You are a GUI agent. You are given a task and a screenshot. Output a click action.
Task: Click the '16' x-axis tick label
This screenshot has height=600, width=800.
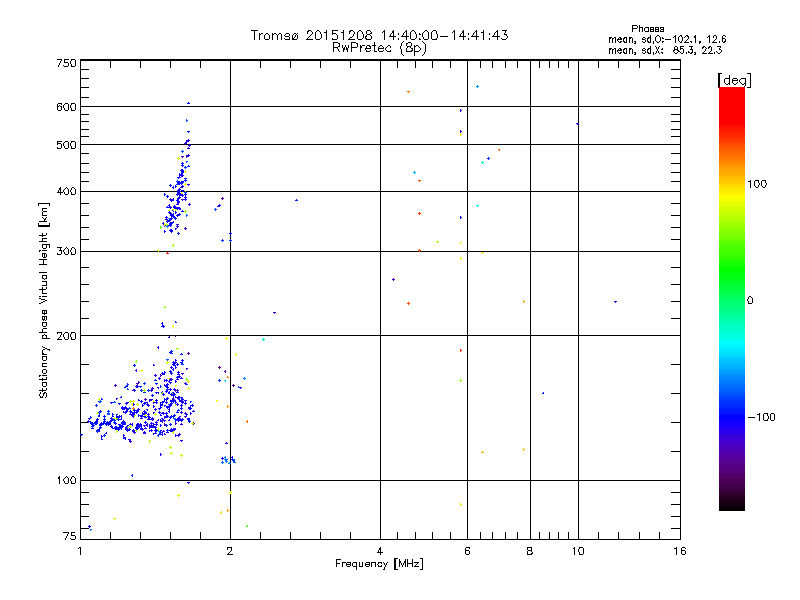tap(680, 551)
